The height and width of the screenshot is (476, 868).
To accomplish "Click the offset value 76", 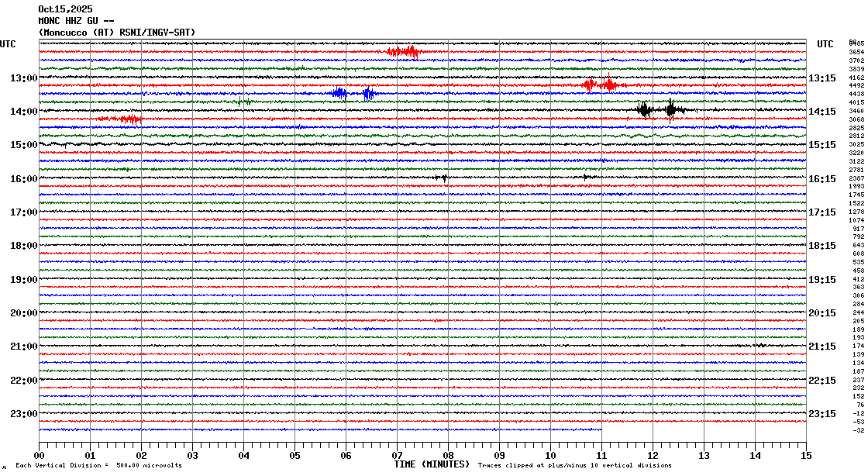I will (860, 405).
